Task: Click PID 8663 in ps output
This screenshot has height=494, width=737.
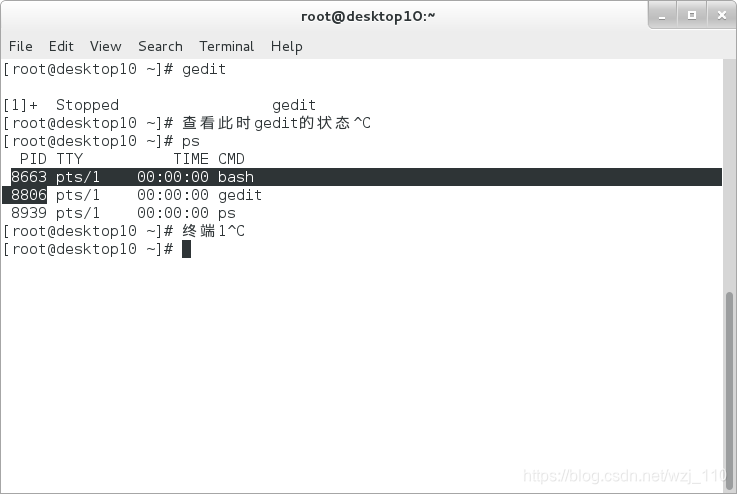Action: click(x=29, y=177)
